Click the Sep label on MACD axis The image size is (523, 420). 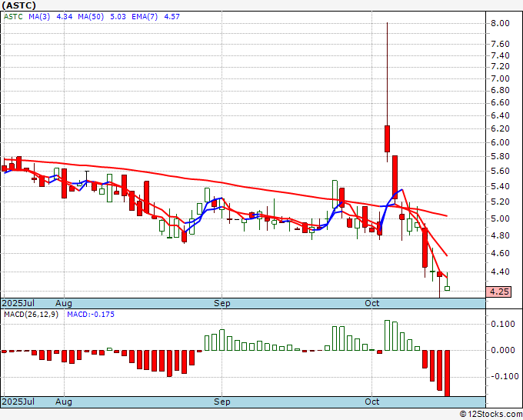click(222, 402)
